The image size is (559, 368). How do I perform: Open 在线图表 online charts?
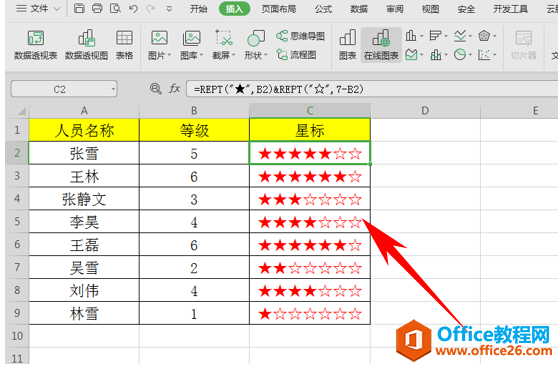pyautogui.click(x=381, y=45)
